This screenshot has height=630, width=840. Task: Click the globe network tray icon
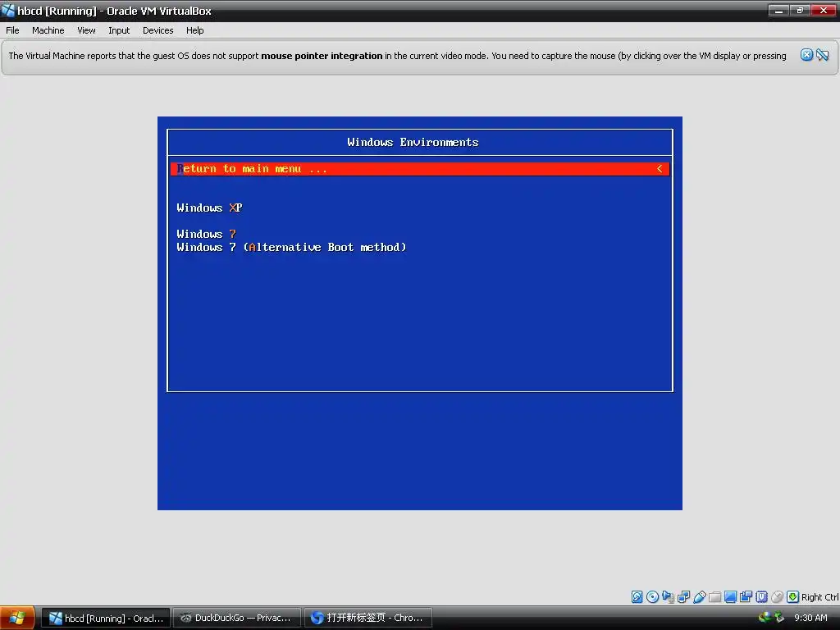pos(765,618)
